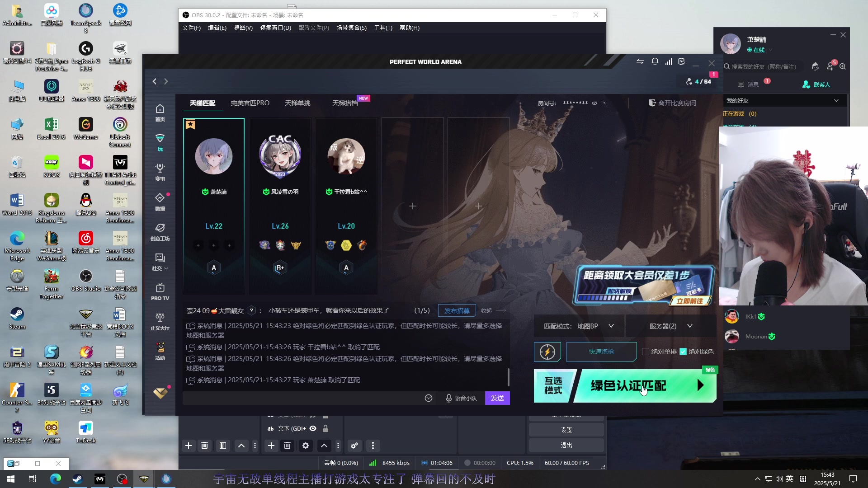
Task: Open the OBS 工具(T) menu
Action: point(383,28)
